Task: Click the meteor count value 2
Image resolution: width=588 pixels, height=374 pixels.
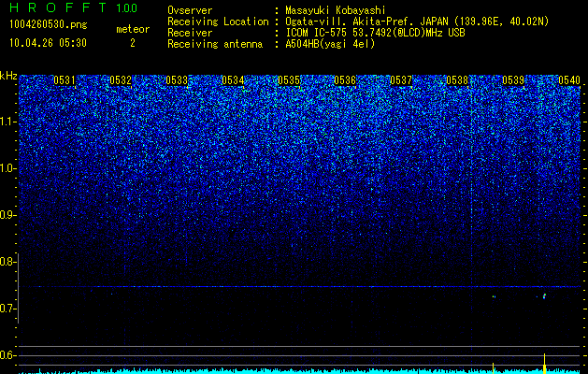Action: click(x=133, y=43)
